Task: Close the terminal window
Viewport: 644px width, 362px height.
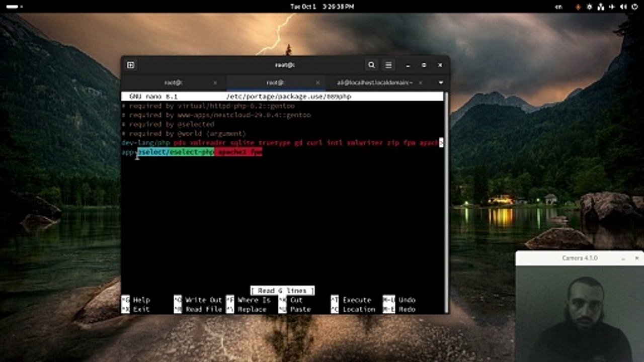Action: point(440,65)
